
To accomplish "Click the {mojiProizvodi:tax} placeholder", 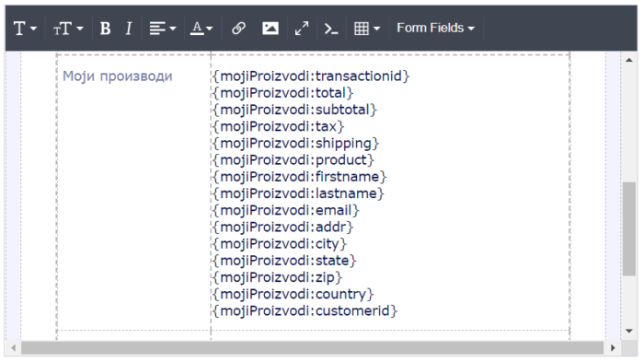I will (278, 126).
